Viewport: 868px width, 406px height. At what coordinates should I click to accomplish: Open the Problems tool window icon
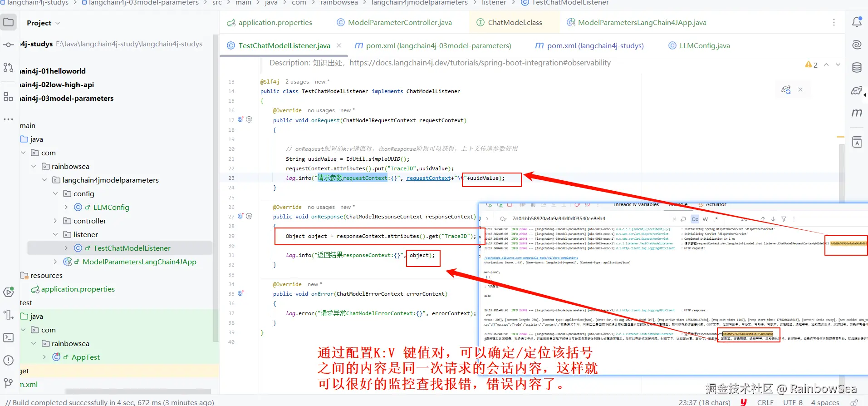tap(9, 361)
